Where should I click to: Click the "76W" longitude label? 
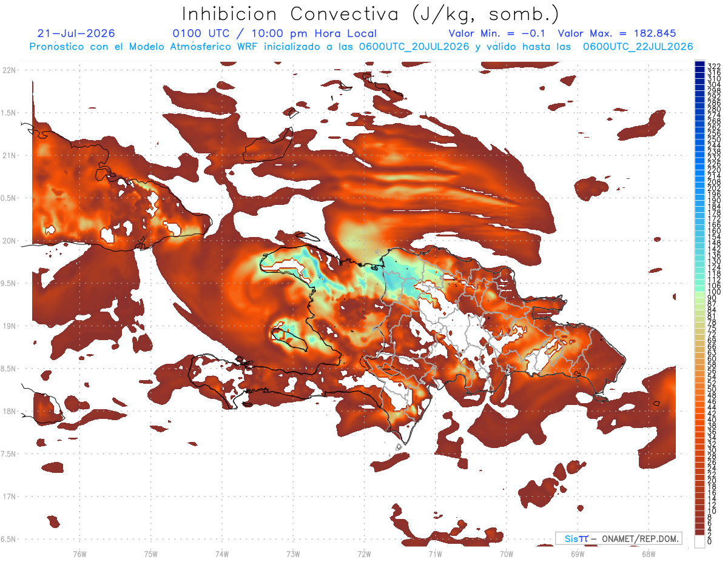79,554
